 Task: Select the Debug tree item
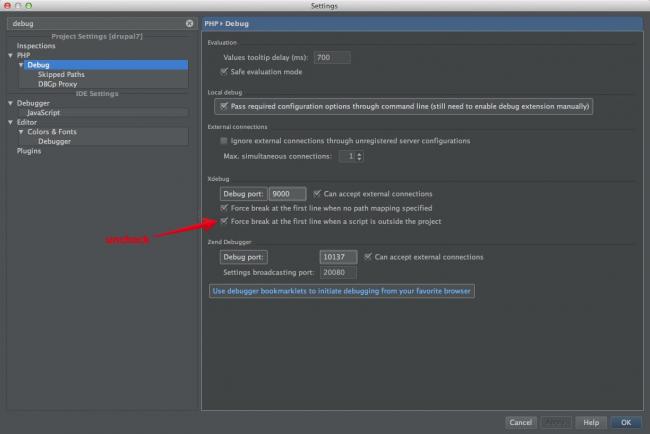[x=106, y=65]
